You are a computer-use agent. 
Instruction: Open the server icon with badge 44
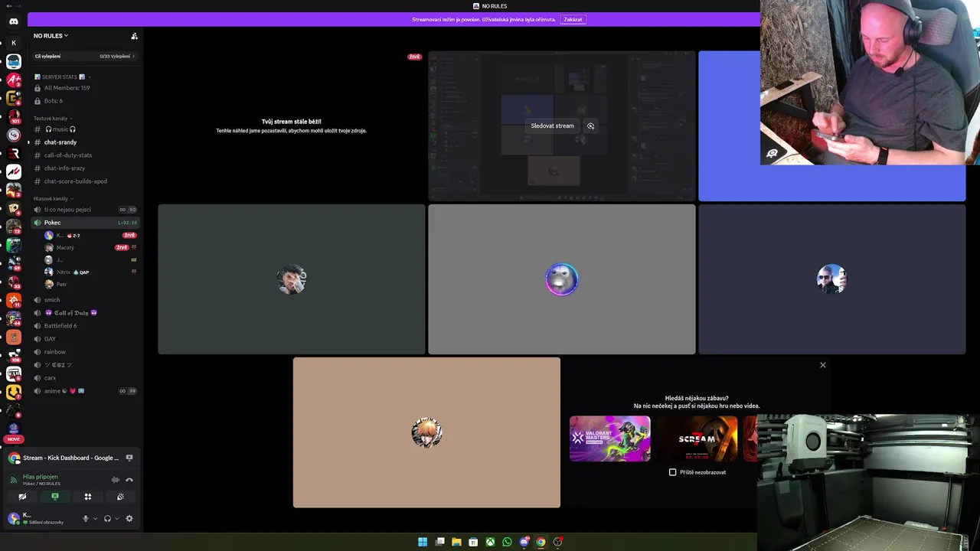13,318
